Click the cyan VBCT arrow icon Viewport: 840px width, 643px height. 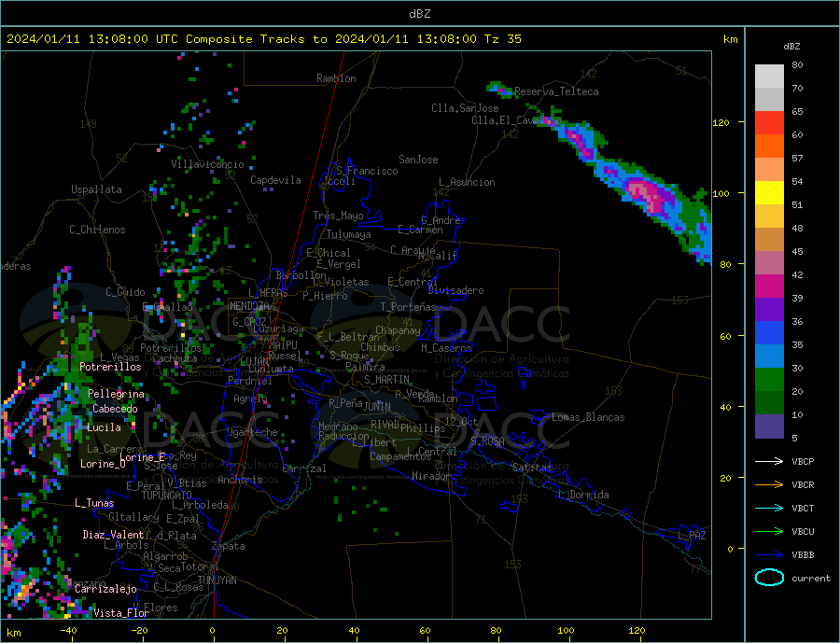769,508
